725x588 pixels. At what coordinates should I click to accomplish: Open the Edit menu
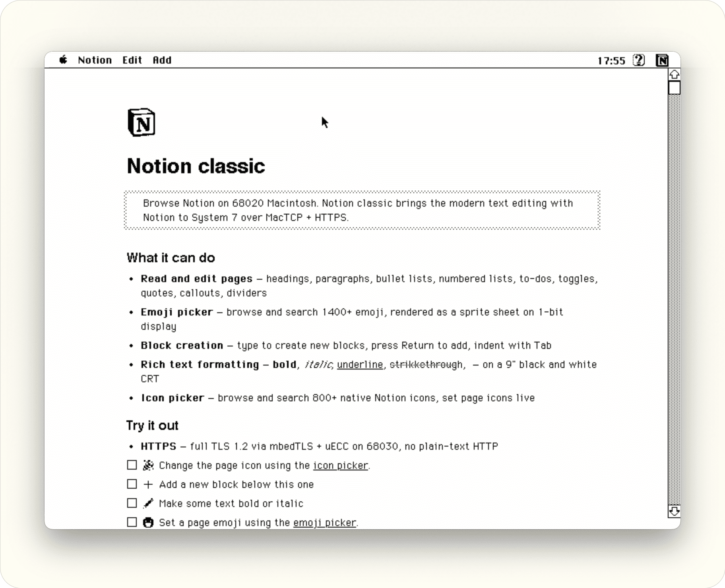pyautogui.click(x=132, y=60)
